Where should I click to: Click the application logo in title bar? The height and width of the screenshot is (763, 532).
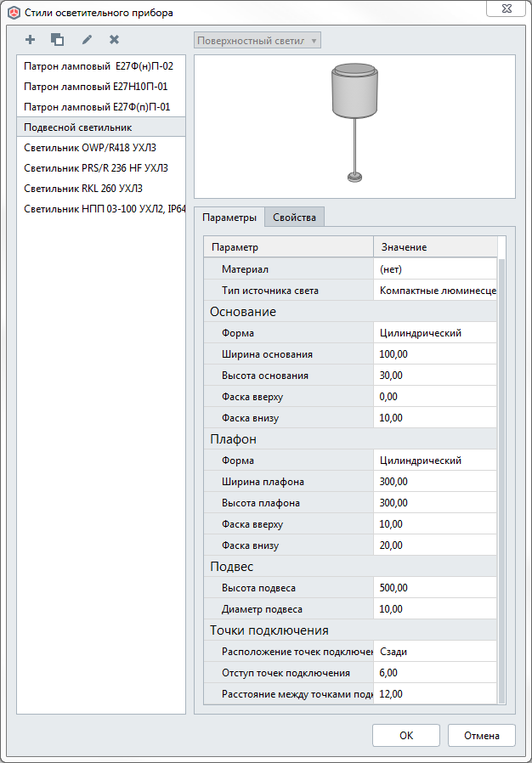(x=14, y=13)
